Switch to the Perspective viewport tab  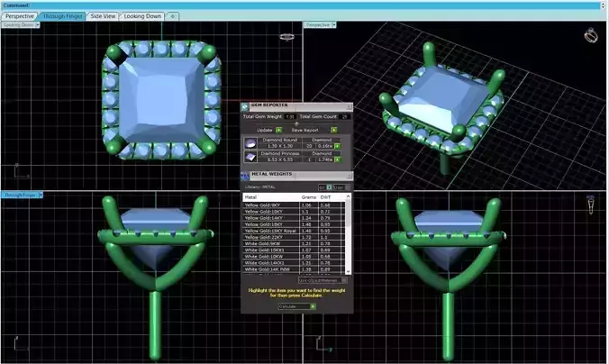pos(19,16)
